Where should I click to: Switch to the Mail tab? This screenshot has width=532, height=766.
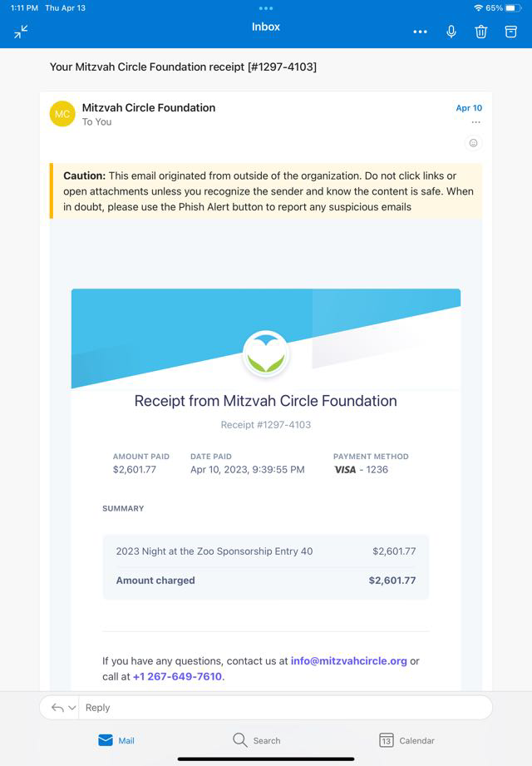pos(116,740)
